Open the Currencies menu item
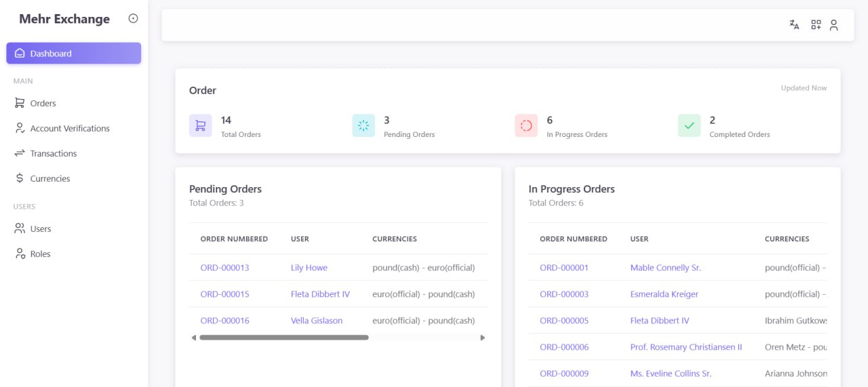Screen dimensions: 868x387 [50, 178]
